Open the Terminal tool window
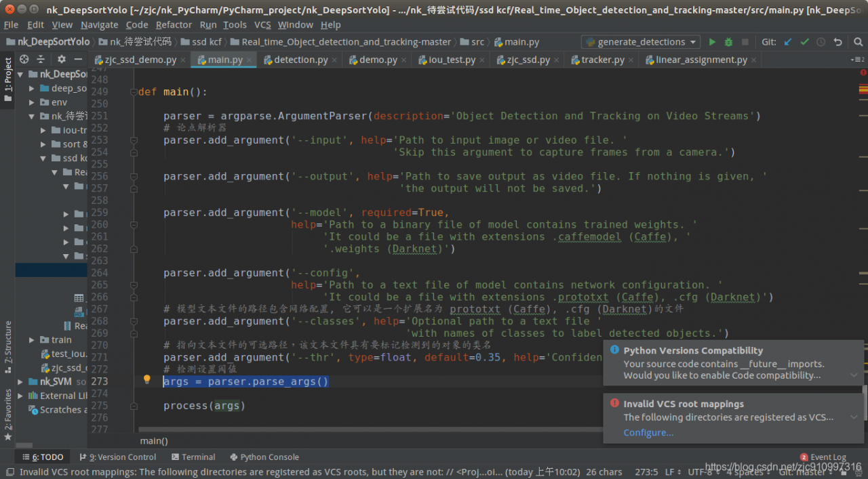Viewport: 868px width, 479px height. tap(193, 457)
